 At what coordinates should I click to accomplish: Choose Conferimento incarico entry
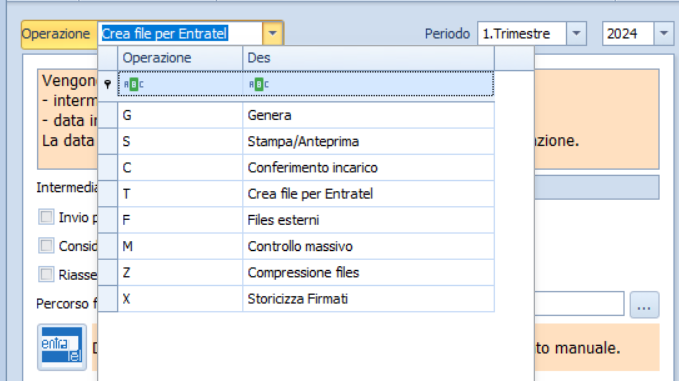306,168
